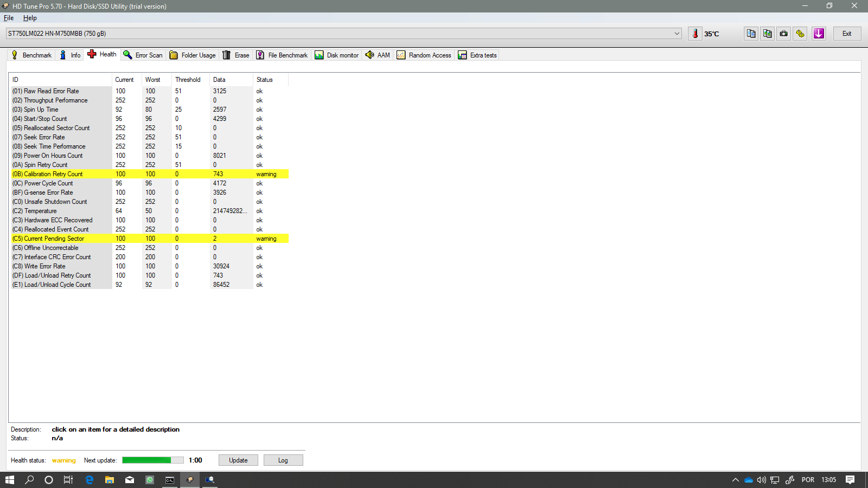Click the Exit button
The height and width of the screenshot is (488, 868).
(847, 34)
